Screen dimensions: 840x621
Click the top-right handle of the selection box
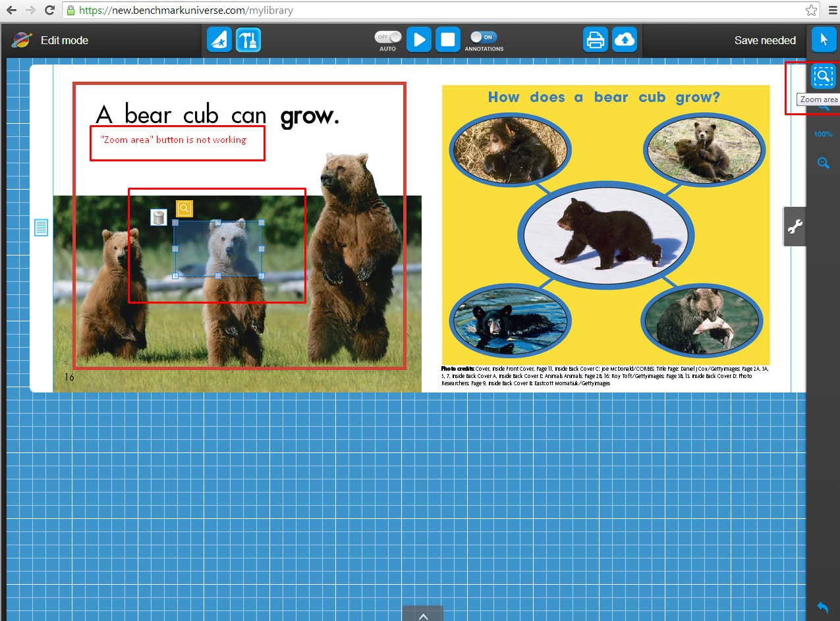coord(262,223)
